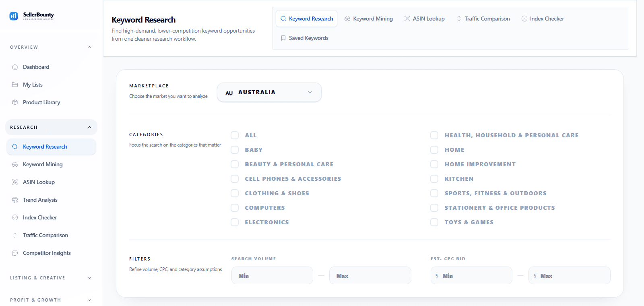644x306 pixels.
Task: Switch to the Keyword Mining tab
Action: click(369, 19)
